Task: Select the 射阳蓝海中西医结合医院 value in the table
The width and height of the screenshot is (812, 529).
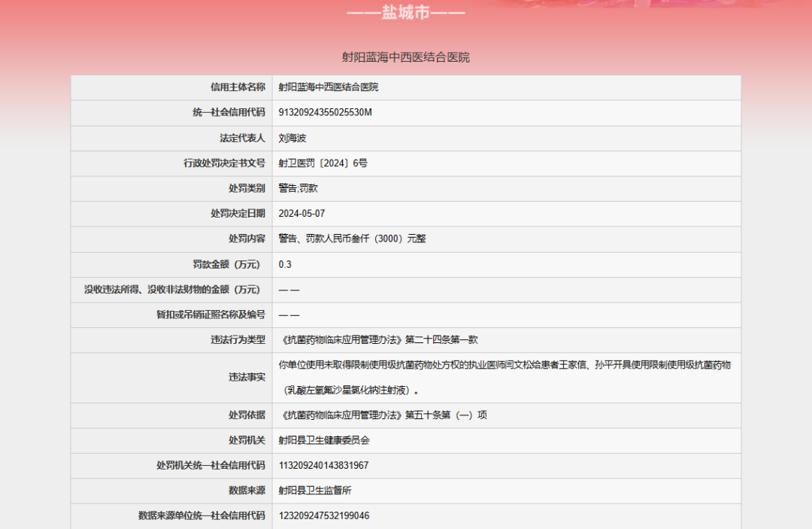Action: [x=329, y=87]
